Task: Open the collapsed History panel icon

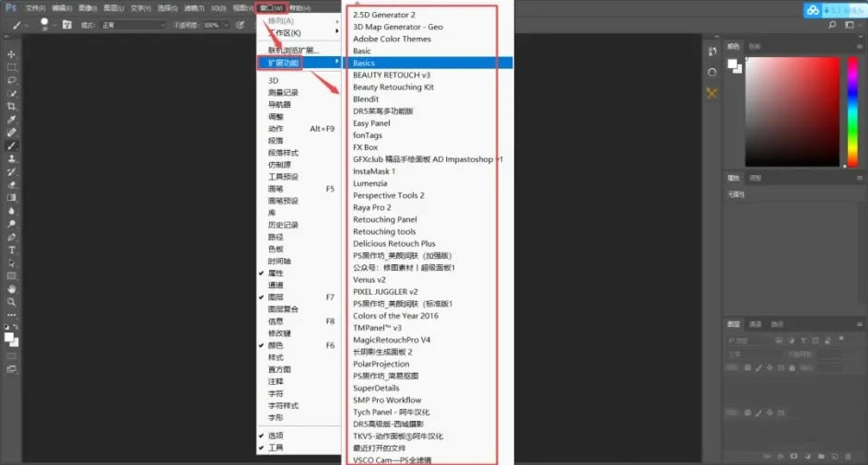Action: [711, 52]
